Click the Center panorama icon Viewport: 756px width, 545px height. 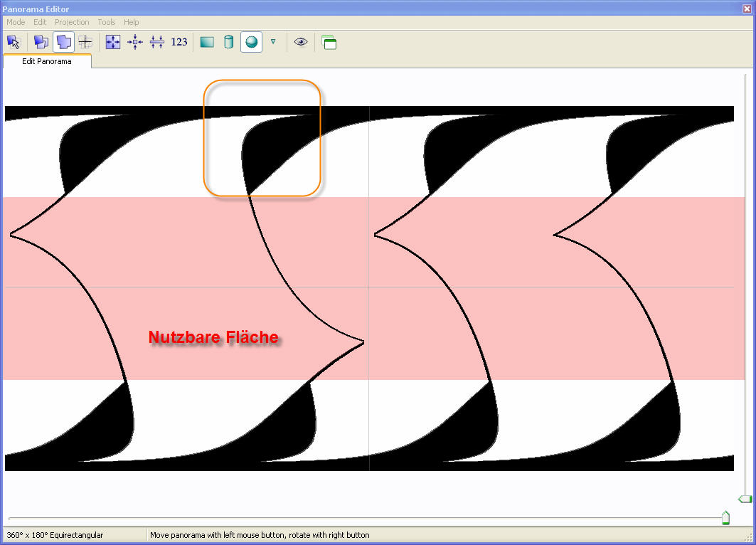[135, 42]
